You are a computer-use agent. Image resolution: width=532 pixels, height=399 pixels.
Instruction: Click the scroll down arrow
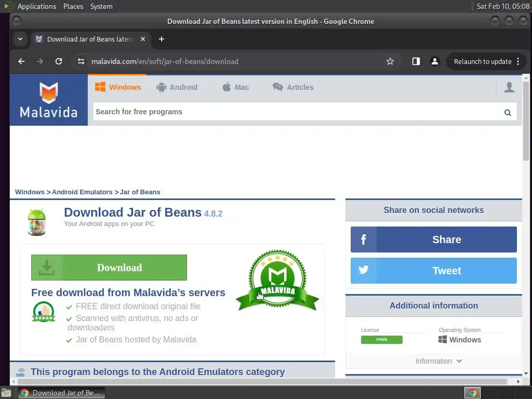(526, 374)
